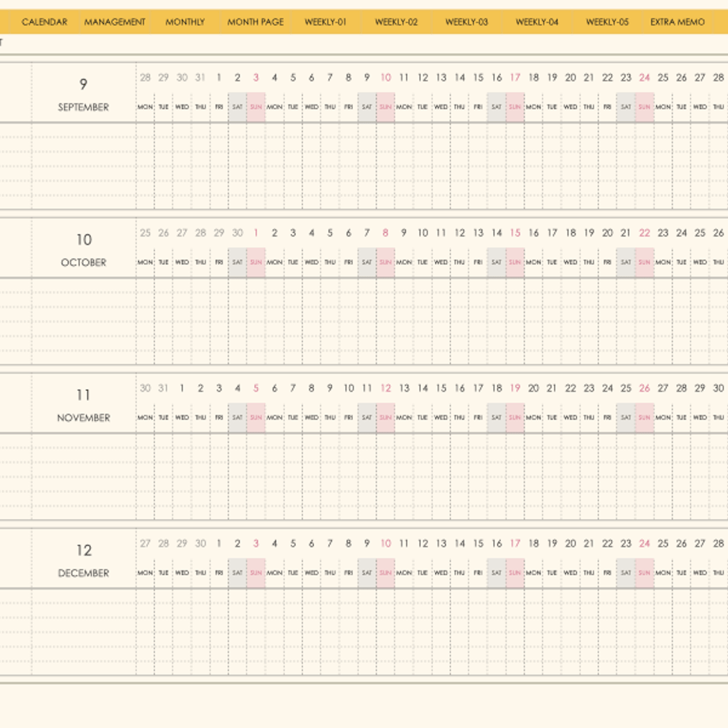Switch to the MANAGEMENT tab
Screen dimensions: 728x728
(115, 22)
